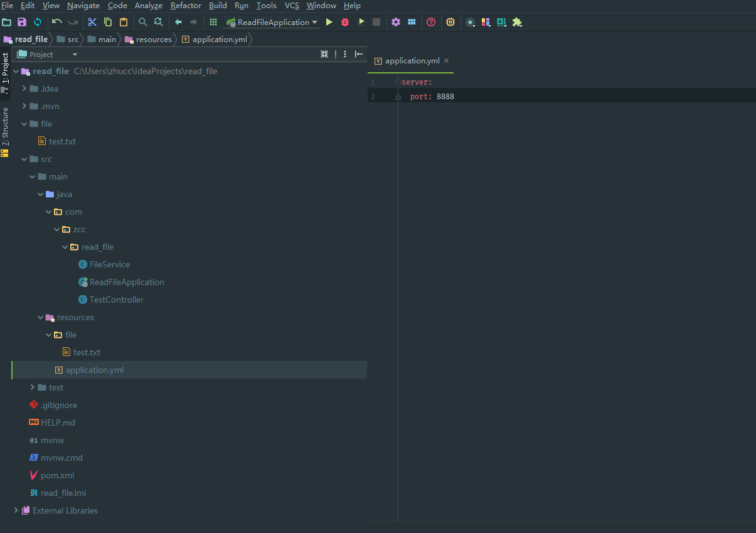Paste using the clipboard icon
756x533 pixels.
point(124,22)
